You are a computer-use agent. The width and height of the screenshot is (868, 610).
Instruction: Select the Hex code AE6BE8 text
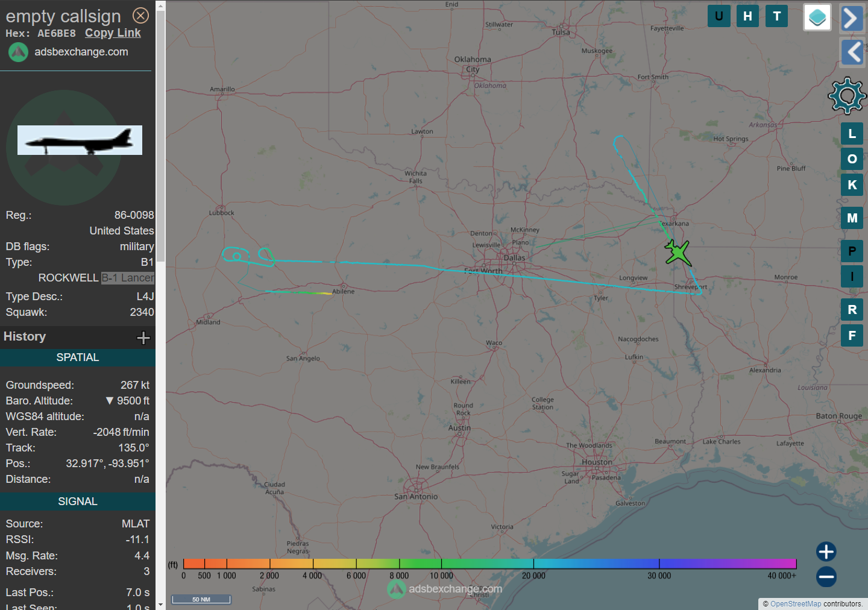(57, 34)
